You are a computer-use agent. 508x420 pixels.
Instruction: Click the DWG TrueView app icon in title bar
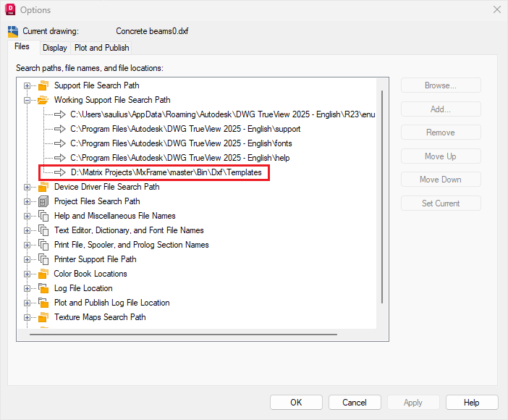[x=10, y=9]
